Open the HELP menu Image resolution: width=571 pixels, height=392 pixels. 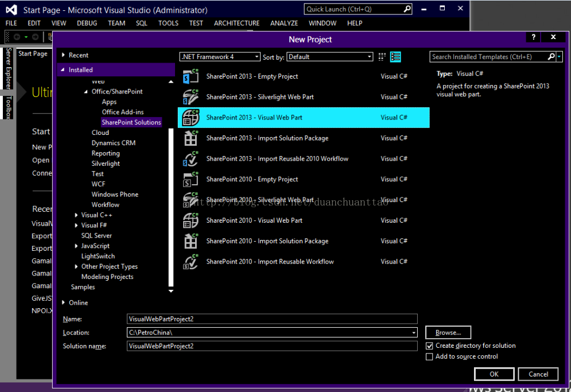(355, 23)
